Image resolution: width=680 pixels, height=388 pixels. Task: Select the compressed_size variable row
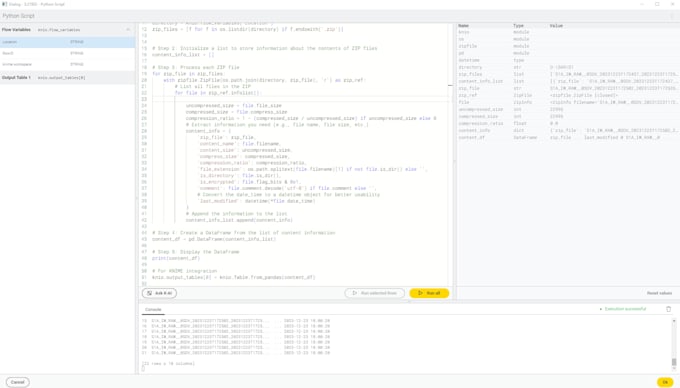(568, 116)
